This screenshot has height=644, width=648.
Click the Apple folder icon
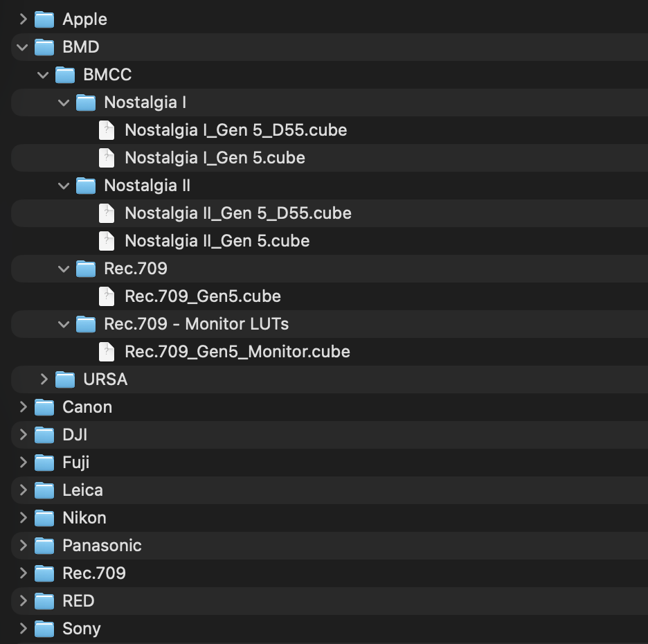coord(44,19)
